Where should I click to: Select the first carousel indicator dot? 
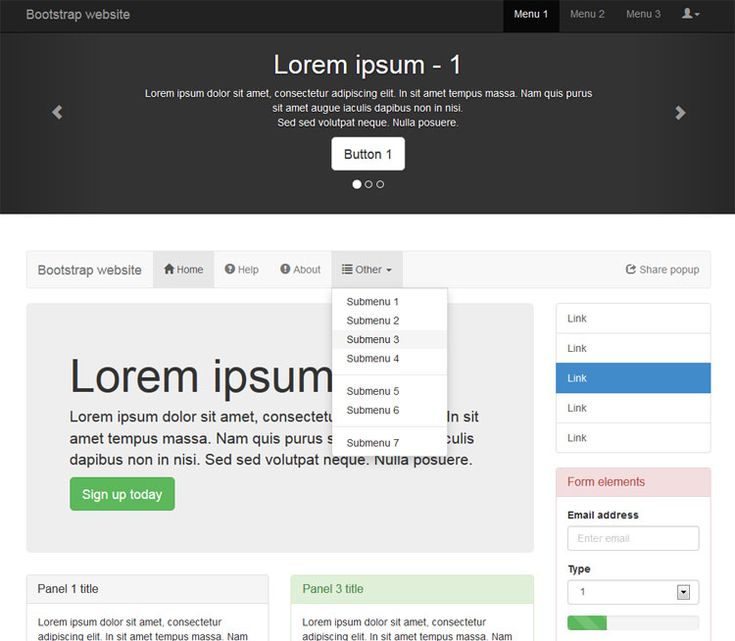point(357,184)
